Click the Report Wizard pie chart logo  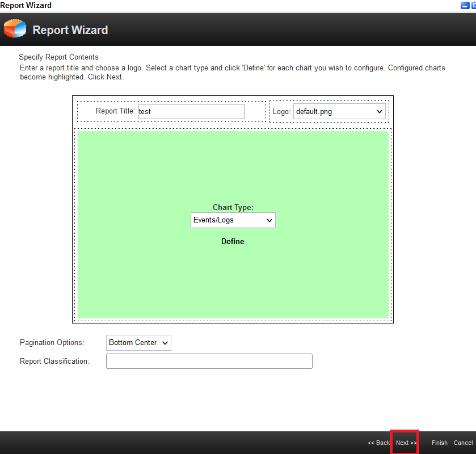pyautogui.click(x=15, y=28)
